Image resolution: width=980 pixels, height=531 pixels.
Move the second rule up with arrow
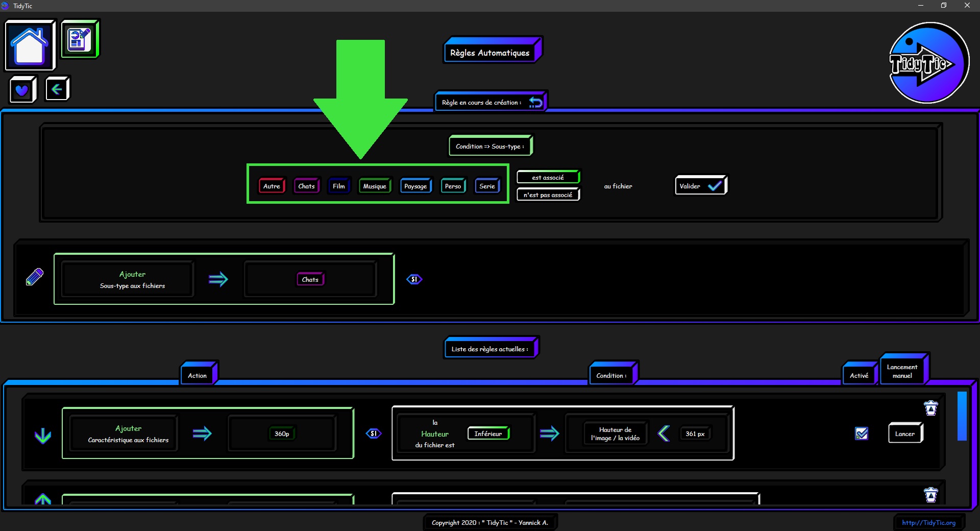(x=43, y=499)
